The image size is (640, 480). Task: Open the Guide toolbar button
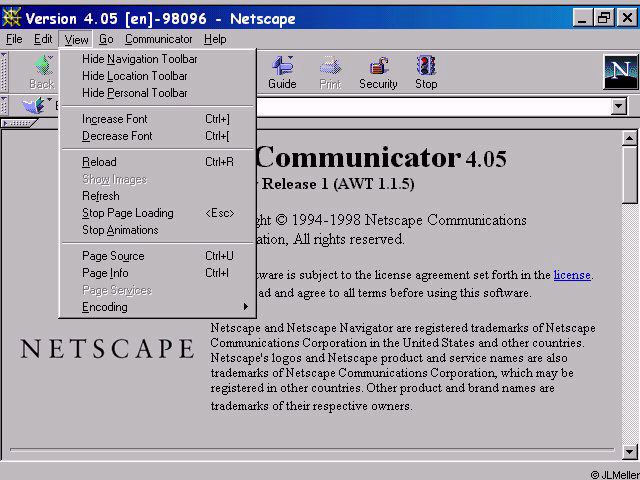point(282,73)
